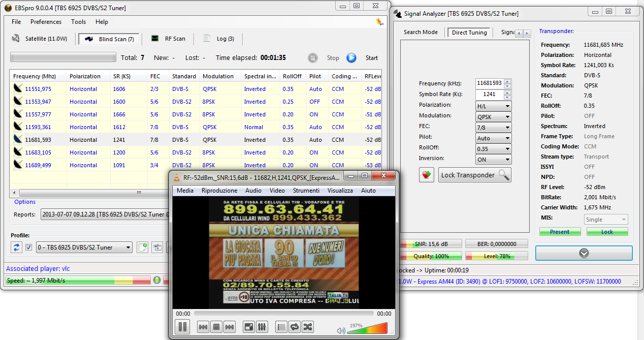The height and width of the screenshot is (340, 644).
Task: Open the File menu in EBSpro
Action: click(16, 22)
